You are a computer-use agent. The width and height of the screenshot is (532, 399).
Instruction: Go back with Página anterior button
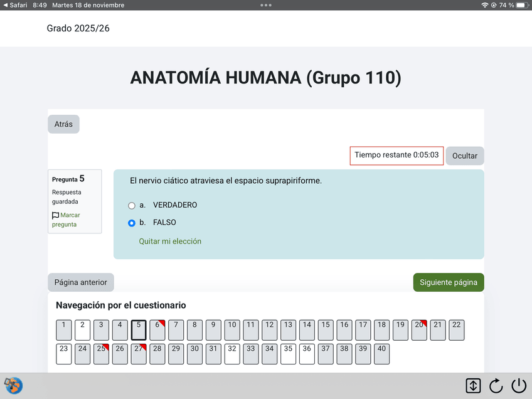[81, 282]
